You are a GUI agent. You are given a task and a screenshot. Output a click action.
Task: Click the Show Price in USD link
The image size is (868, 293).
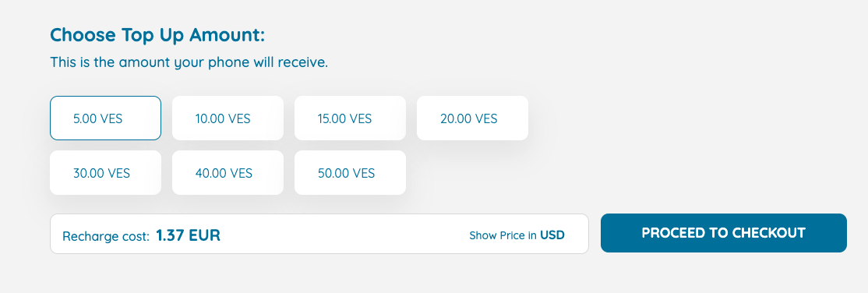coord(517,235)
